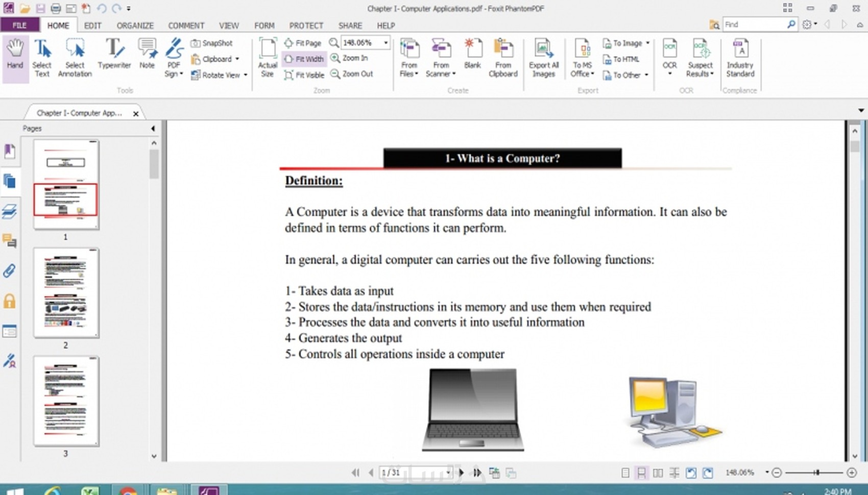The image size is (868, 495).
Task: Switch to the ORGANIZE ribbon tab
Action: pos(135,26)
